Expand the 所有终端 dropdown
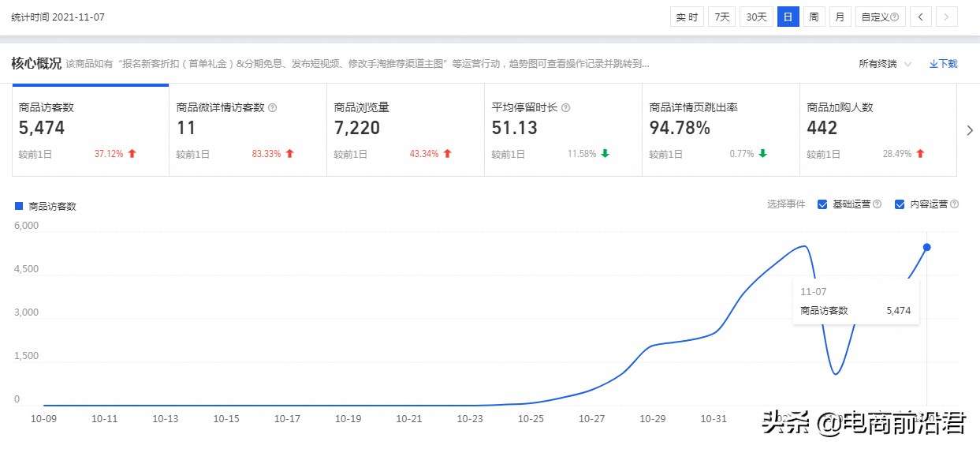The height and width of the screenshot is (449, 980). coord(885,64)
